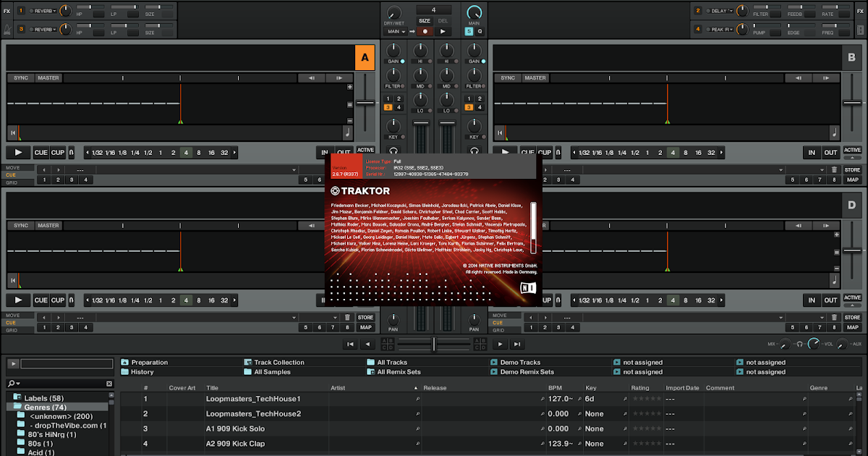Toggle the ACTIVE loop button on Deck B
Image resolution: width=868 pixels, height=456 pixels.
(852, 151)
